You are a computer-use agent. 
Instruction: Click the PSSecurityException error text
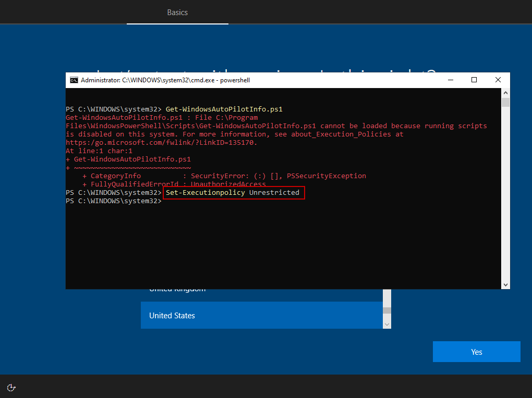pyautogui.click(x=327, y=176)
